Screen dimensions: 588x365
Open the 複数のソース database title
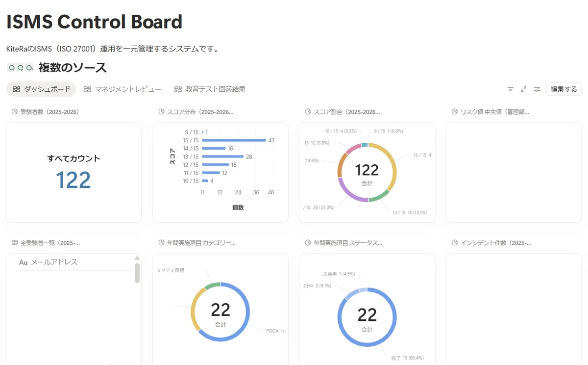click(73, 67)
